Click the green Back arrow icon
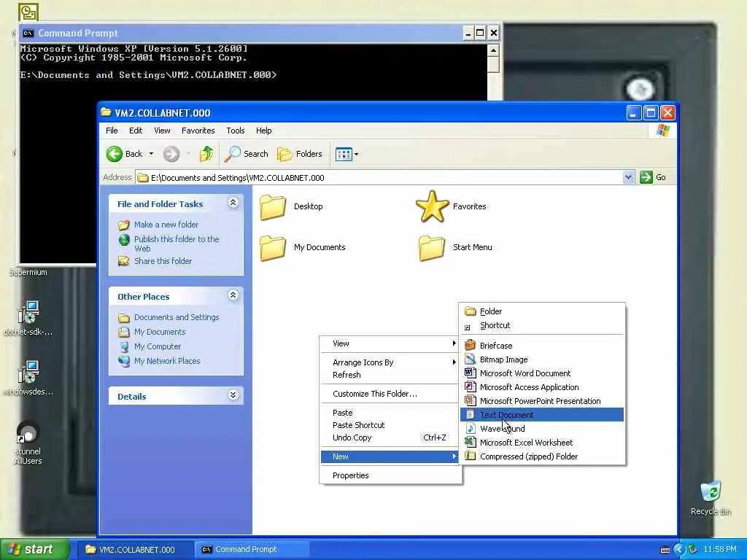This screenshot has width=747, height=560. (x=115, y=154)
